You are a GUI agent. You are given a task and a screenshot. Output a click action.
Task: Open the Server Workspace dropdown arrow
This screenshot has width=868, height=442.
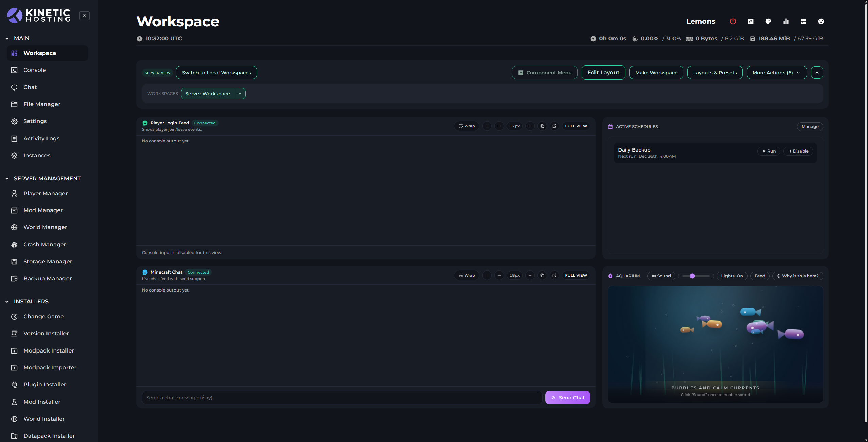pos(240,94)
